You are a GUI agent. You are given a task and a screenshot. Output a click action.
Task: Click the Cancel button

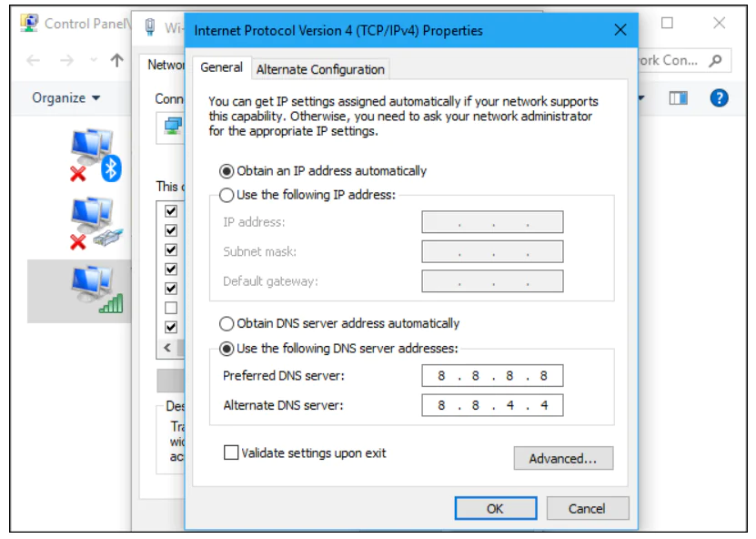click(587, 509)
